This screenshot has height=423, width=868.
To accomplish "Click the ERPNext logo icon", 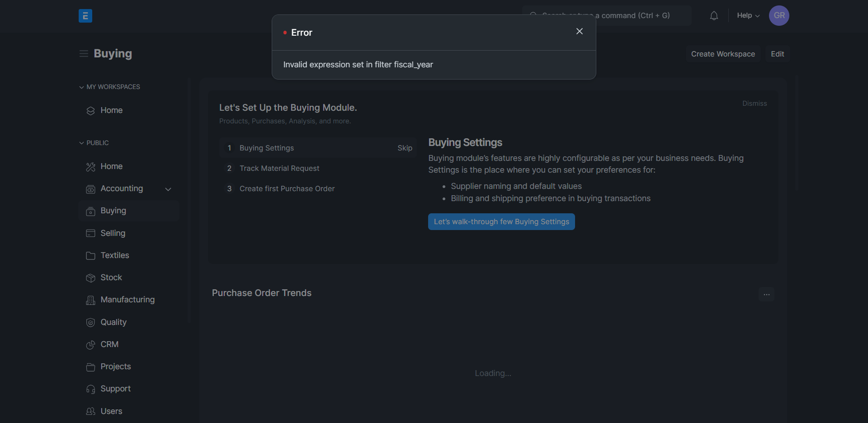I will click(85, 16).
